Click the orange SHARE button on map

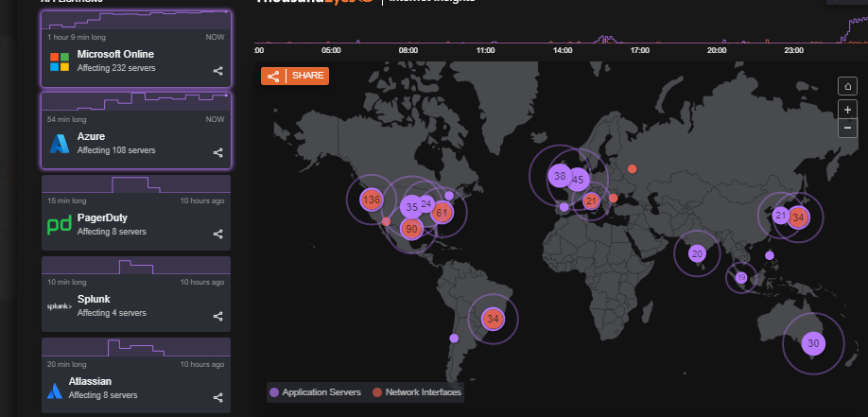pos(295,76)
